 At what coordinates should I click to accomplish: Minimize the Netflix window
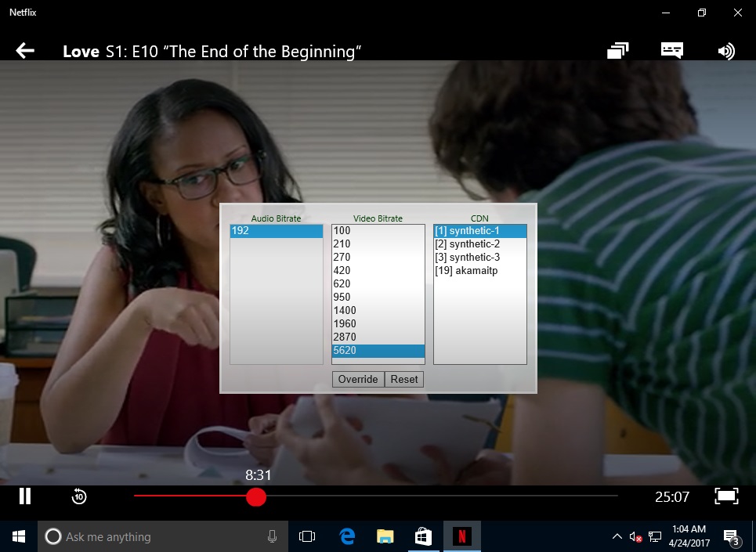pos(666,13)
